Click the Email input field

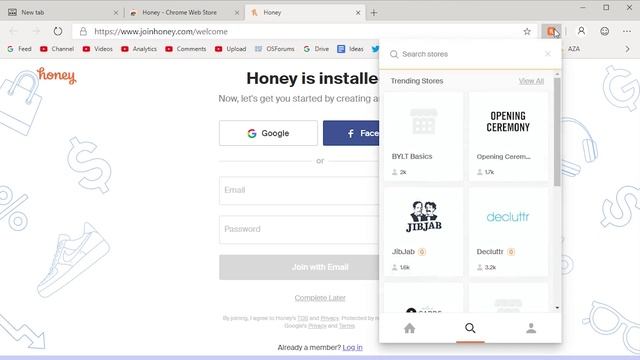(x=299, y=190)
